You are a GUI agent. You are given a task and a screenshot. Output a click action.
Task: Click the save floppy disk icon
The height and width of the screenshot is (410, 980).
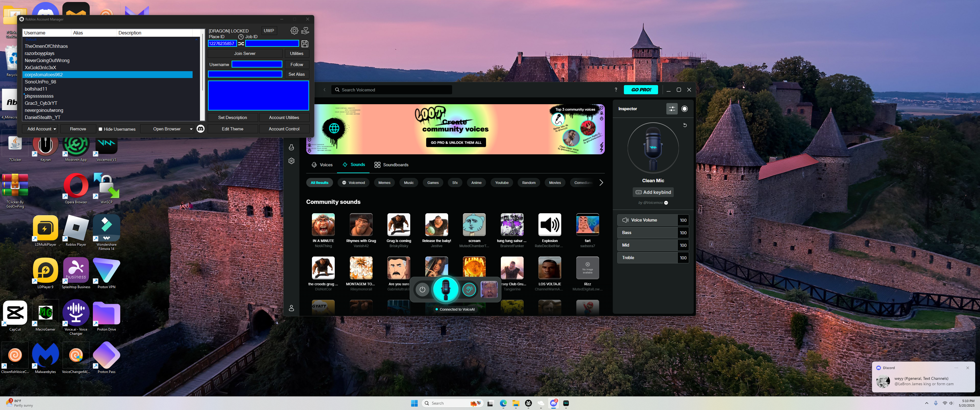305,44
